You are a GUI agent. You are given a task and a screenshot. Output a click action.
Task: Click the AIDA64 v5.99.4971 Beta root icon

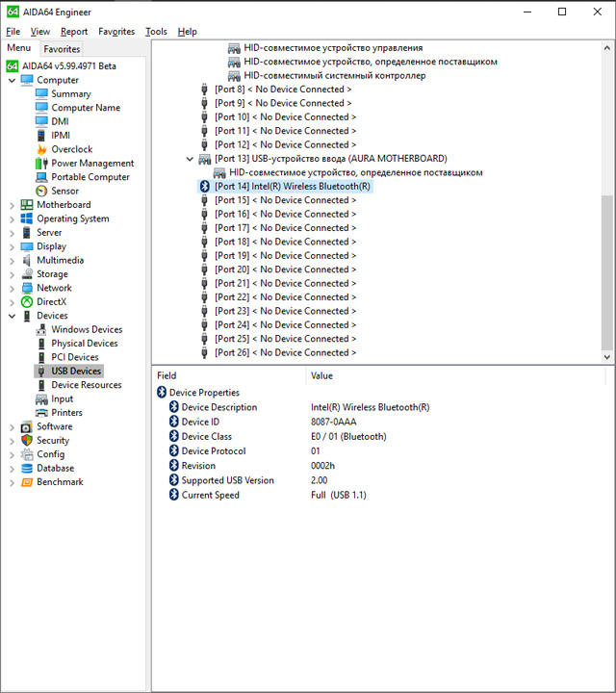pyautogui.click(x=13, y=66)
